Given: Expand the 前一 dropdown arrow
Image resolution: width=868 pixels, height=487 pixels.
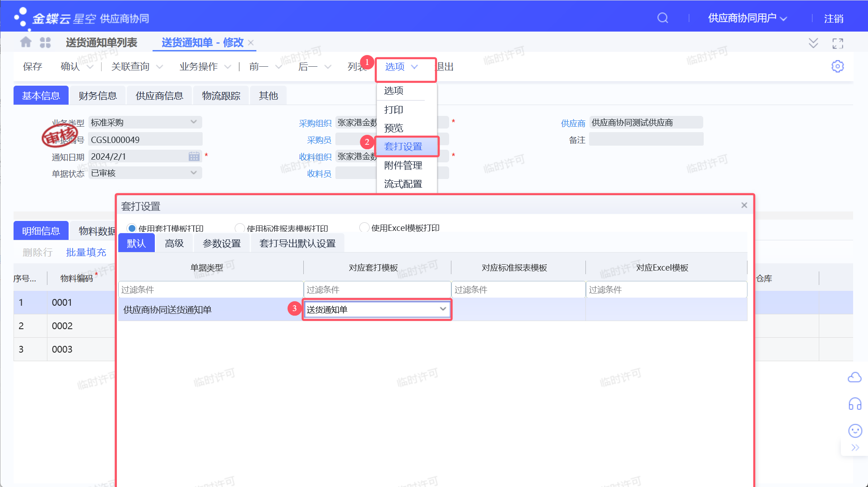Looking at the screenshot, I should pos(279,67).
